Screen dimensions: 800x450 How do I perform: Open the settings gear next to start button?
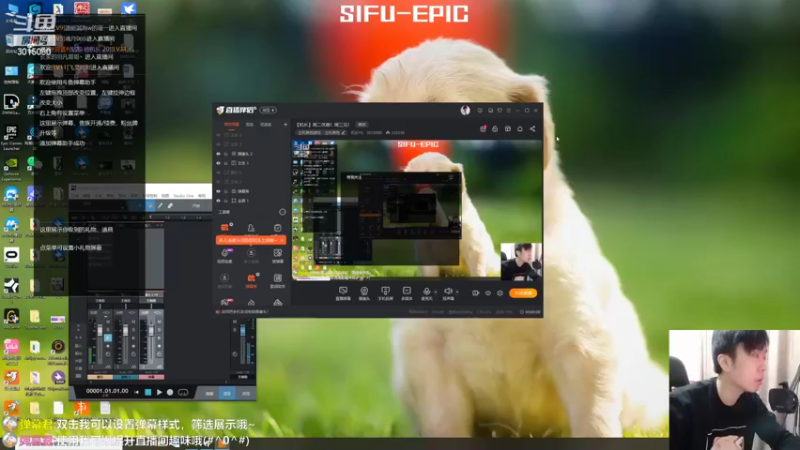[x=500, y=293]
